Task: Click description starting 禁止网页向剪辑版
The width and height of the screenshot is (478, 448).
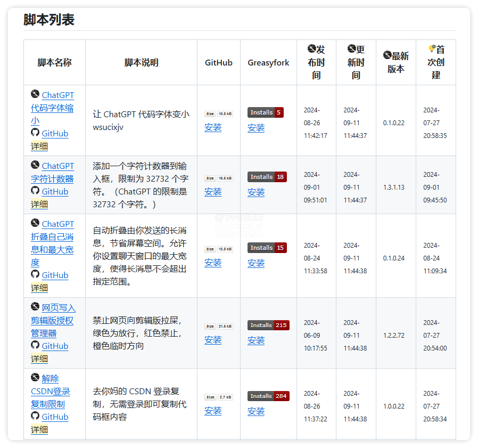Action: pyautogui.click(x=137, y=333)
